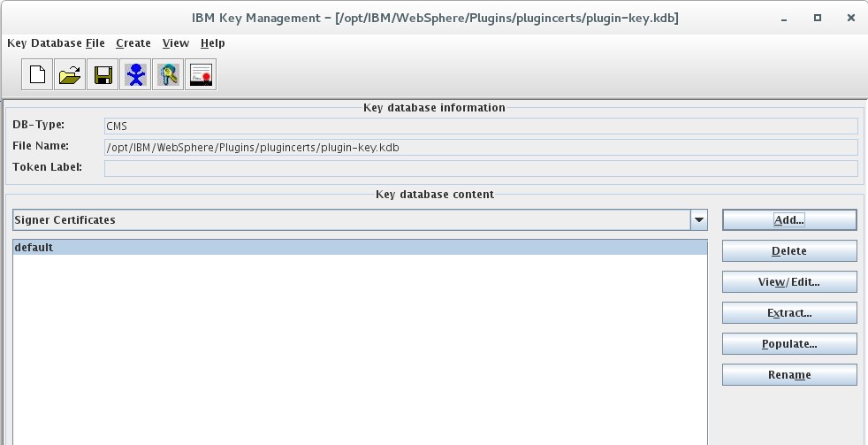Click the certificate toolbar icon with red seal
868x445 pixels.
click(201, 74)
